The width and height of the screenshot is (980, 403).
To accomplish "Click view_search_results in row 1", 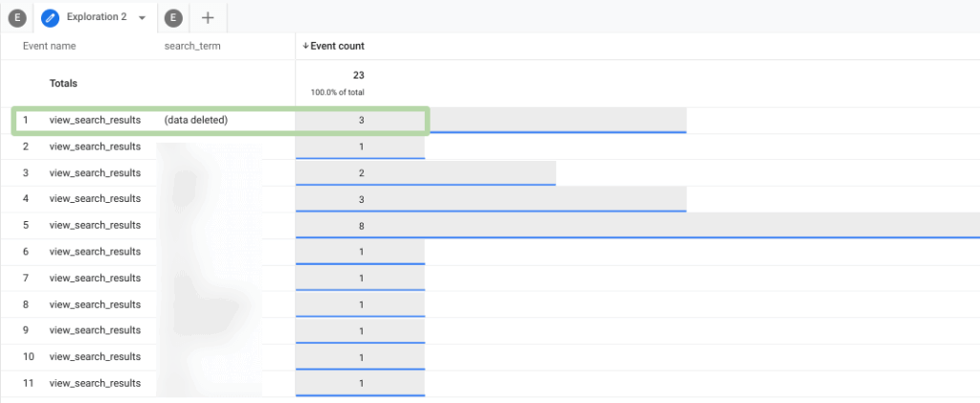I will coord(95,120).
